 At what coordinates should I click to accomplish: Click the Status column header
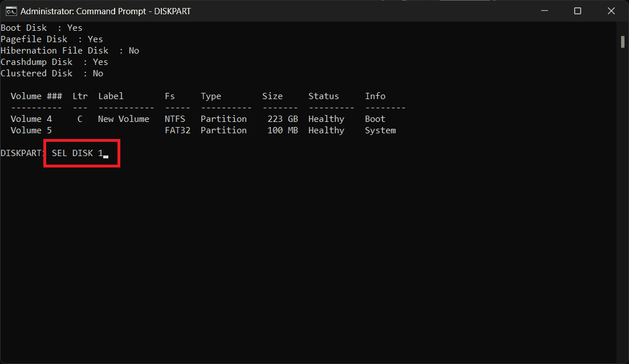323,96
